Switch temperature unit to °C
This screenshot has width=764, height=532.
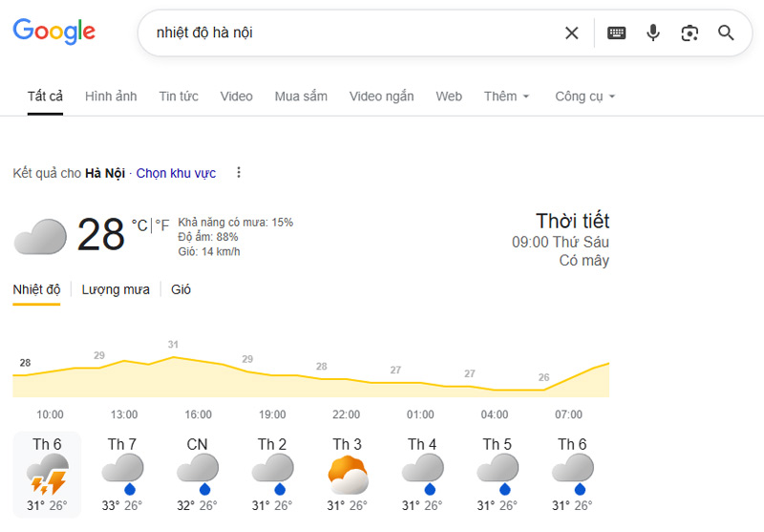[139, 225]
